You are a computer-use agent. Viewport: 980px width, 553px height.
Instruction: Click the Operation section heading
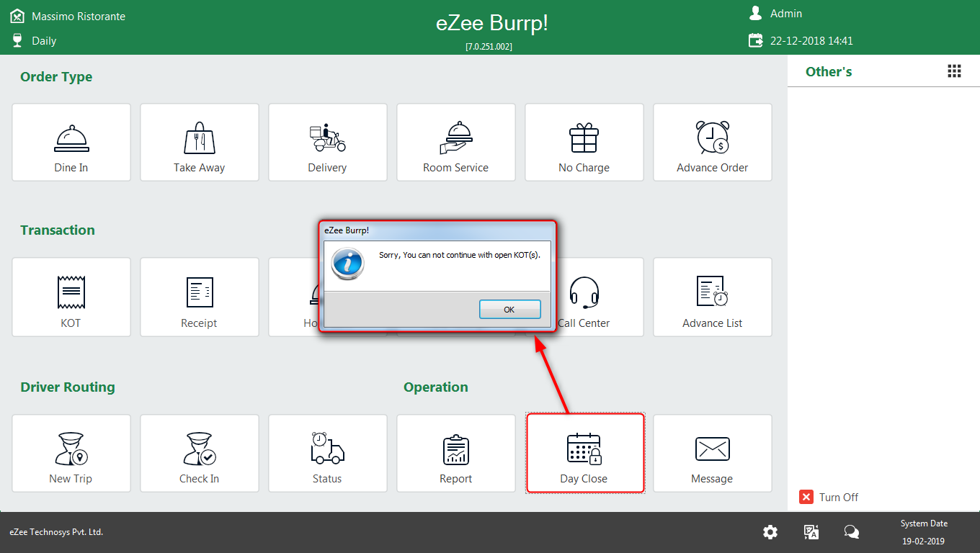pos(436,387)
